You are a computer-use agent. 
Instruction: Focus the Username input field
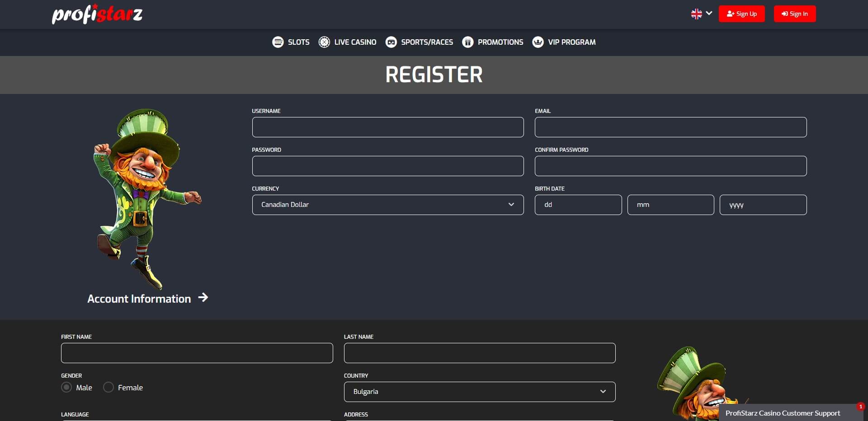coord(388,127)
